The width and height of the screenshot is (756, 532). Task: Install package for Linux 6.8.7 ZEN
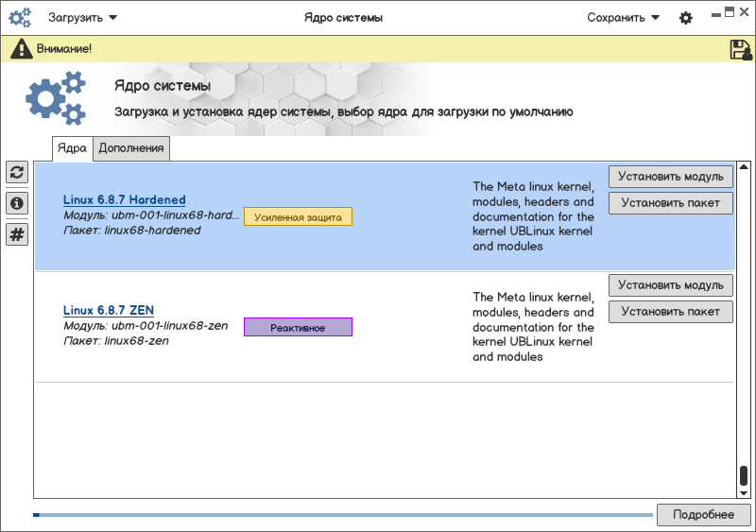click(x=670, y=312)
